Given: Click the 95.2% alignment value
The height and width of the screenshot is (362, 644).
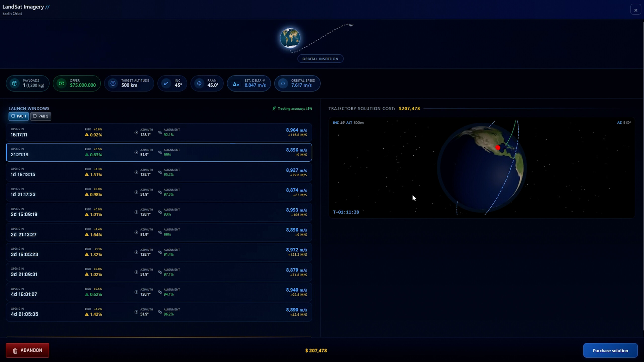Looking at the screenshot, I should [x=169, y=174].
